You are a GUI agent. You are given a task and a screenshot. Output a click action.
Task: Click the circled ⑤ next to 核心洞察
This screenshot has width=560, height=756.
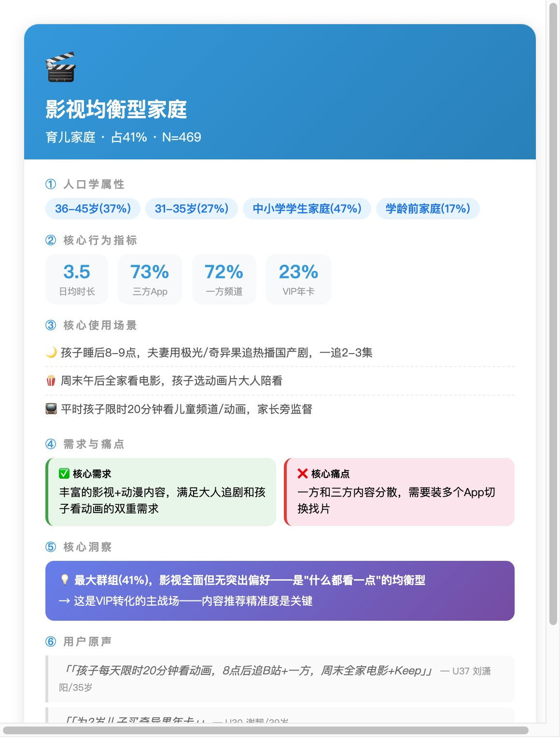pyautogui.click(x=51, y=547)
